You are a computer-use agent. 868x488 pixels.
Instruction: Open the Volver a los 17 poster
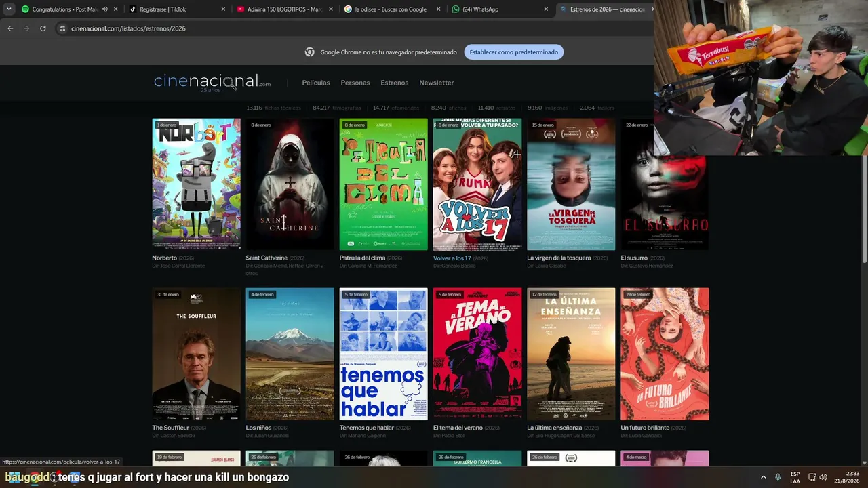click(x=477, y=184)
